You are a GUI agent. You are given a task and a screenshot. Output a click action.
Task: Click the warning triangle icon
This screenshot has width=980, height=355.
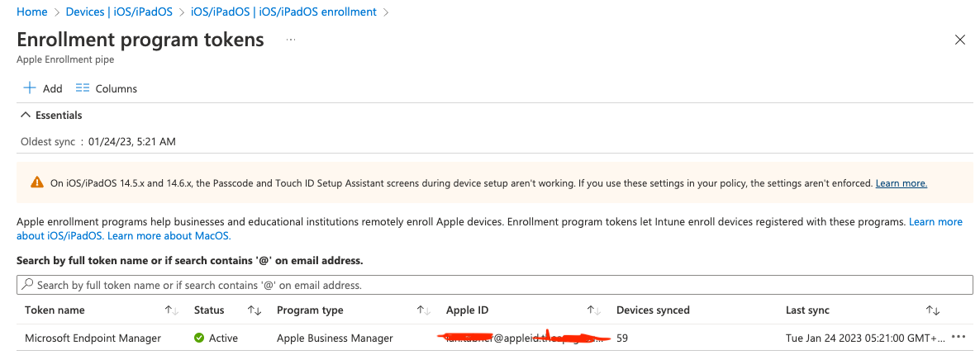click(x=37, y=183)
